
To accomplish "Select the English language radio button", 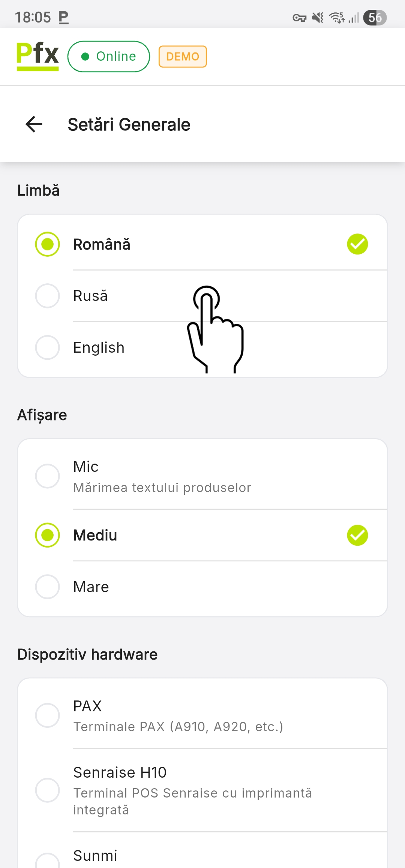I will pos(48,347).
